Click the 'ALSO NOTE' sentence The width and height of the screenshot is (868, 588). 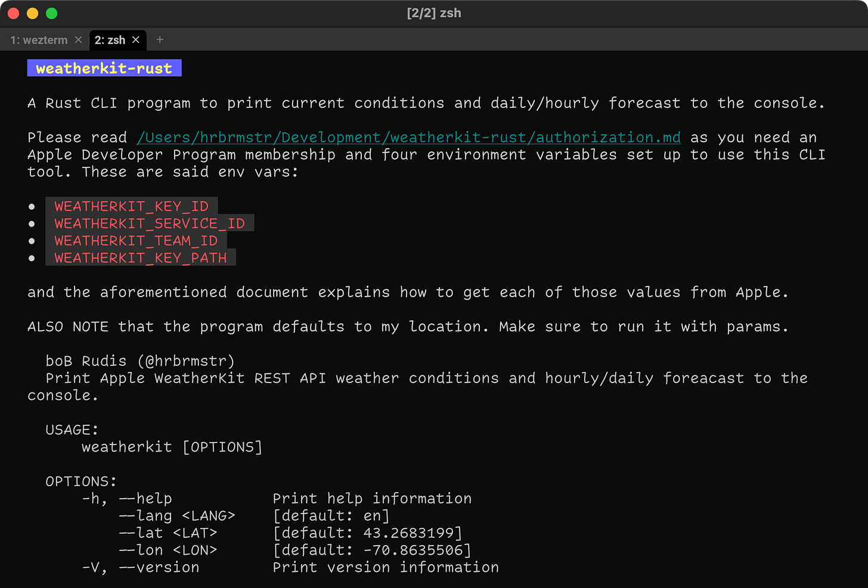[x=408, y=326]
